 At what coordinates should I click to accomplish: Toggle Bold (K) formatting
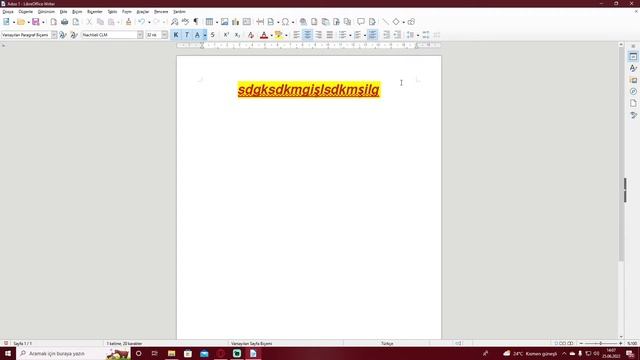click(176, 35)
